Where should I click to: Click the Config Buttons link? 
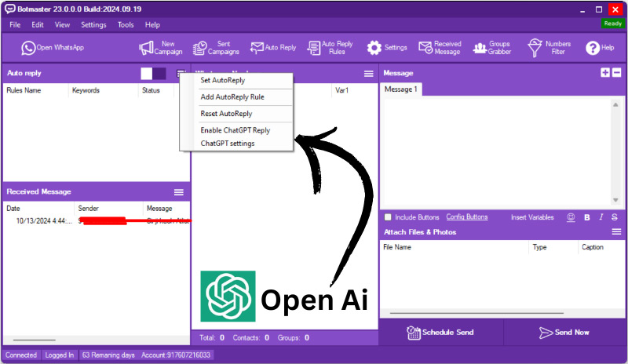point(467,217)
